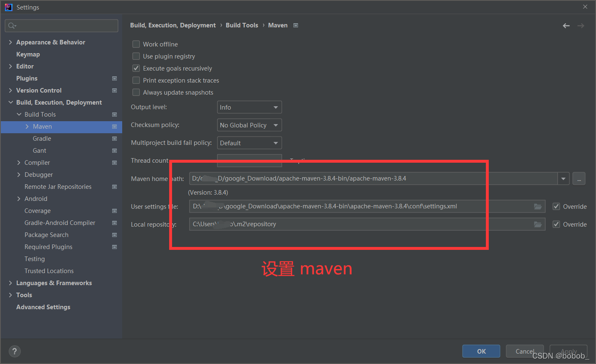The image size is (596, 364).
Task: Expand the Compiler node chevron
Action: pos(19,163)
